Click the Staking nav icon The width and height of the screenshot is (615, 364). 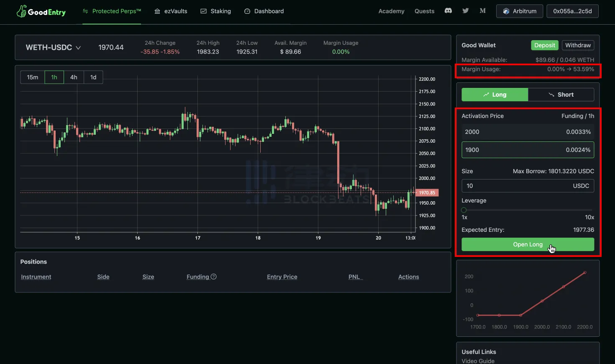[x=204, y=11]
